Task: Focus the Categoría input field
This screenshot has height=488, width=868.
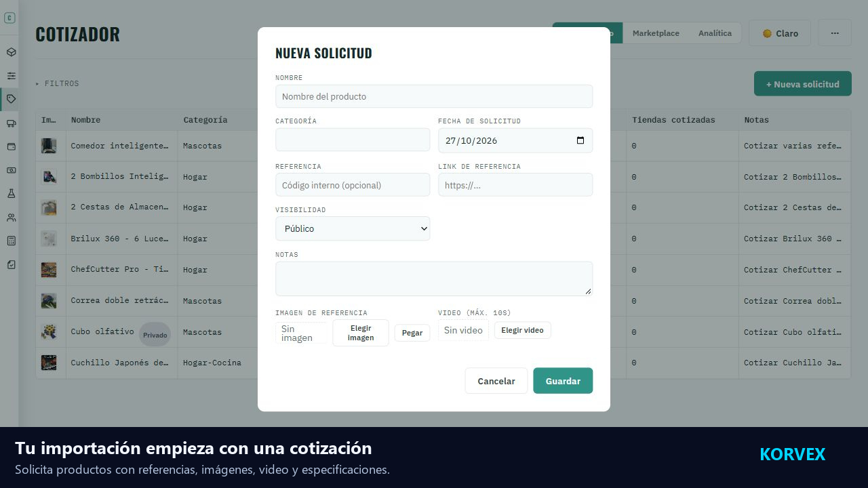Action: coord(353,140)
